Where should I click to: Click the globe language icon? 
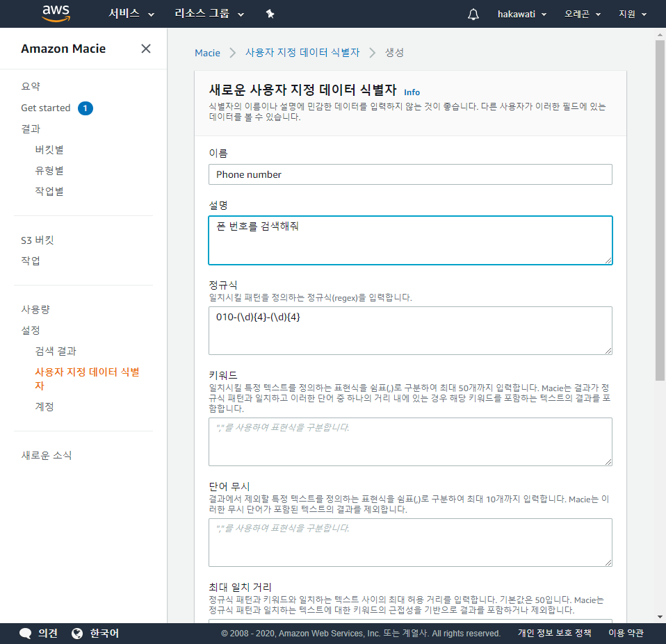click(x=77, y=634)
